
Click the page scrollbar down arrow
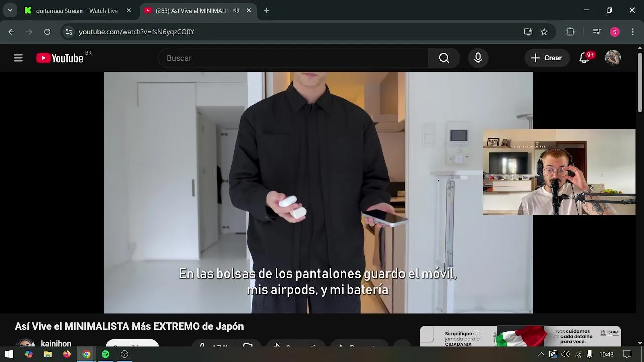tap(640, 343)
